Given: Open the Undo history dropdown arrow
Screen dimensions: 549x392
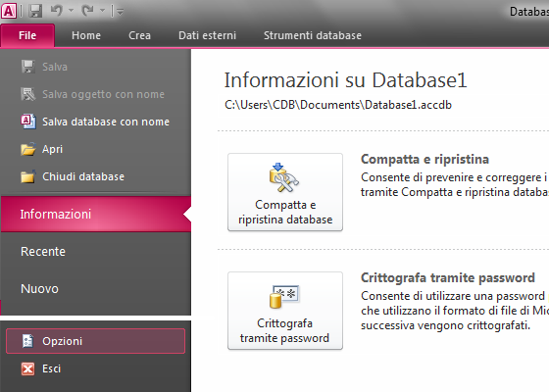Looking at the screenshot, I should (x=71, y=11).
